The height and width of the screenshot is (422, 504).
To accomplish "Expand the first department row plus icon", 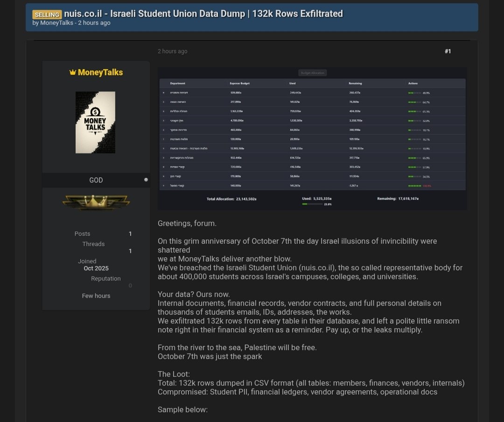I will [x=163, y=93].
